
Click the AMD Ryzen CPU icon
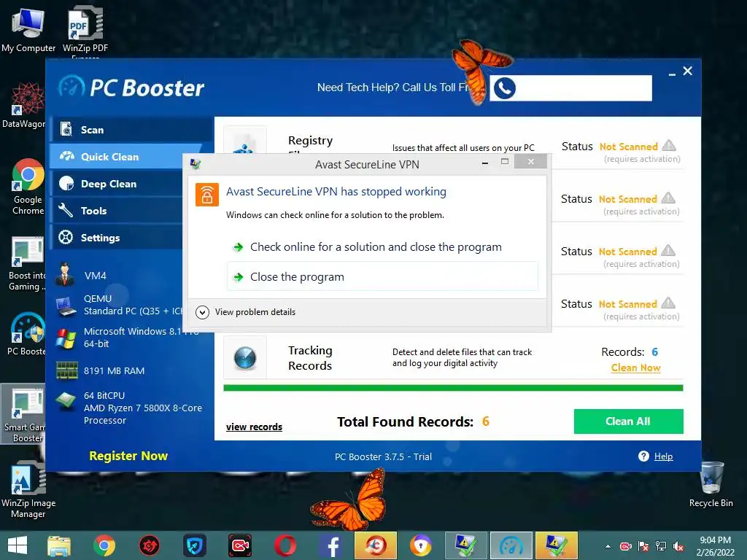pos(66,401)
